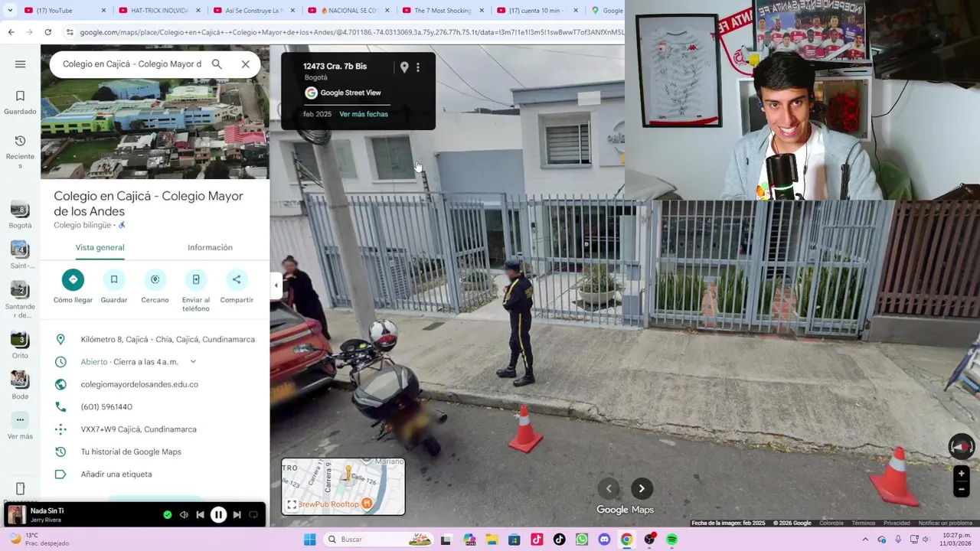This screenshot has width=980, height=551.
Task: Go back in Chrome
Action: (x=11, y=32)
